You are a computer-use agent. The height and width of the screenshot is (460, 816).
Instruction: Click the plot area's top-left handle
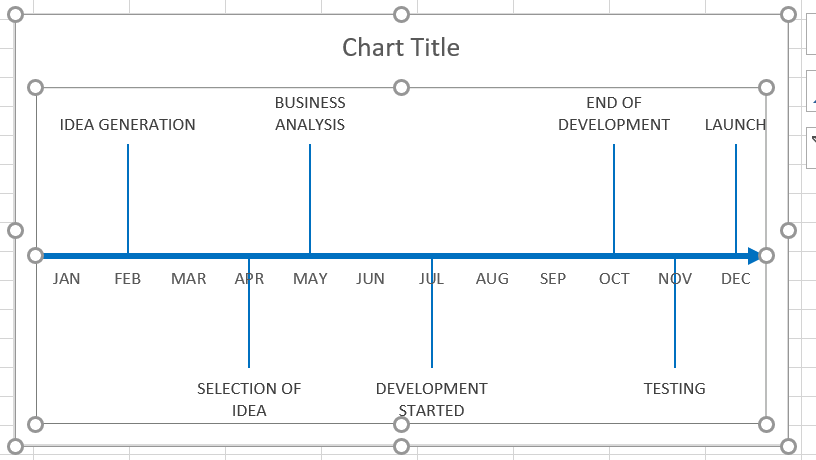point(36,88)
